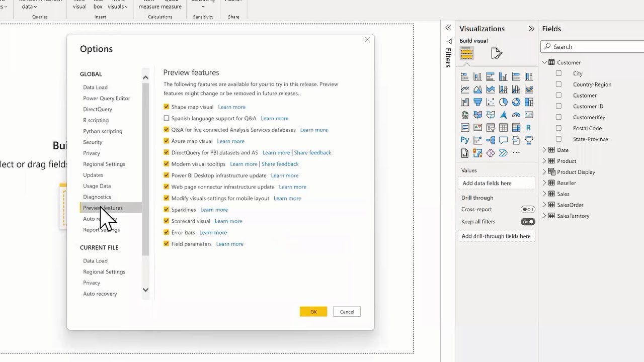
Task: Collapse the Visualizations pane
Action: click(x=531, y=29)
